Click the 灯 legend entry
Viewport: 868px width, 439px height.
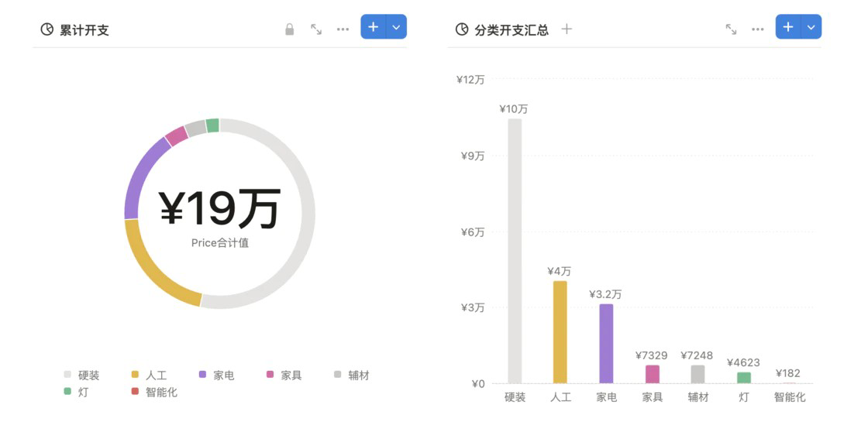76,393
